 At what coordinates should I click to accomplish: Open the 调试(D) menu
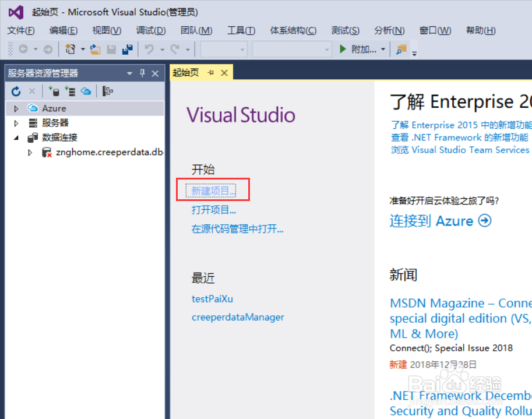(151, 30)
